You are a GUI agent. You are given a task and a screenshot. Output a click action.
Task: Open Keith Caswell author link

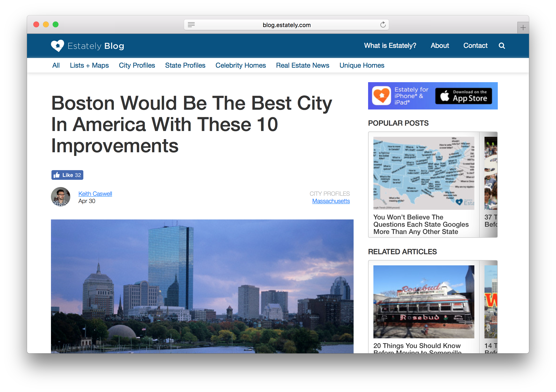pos(95,194)
